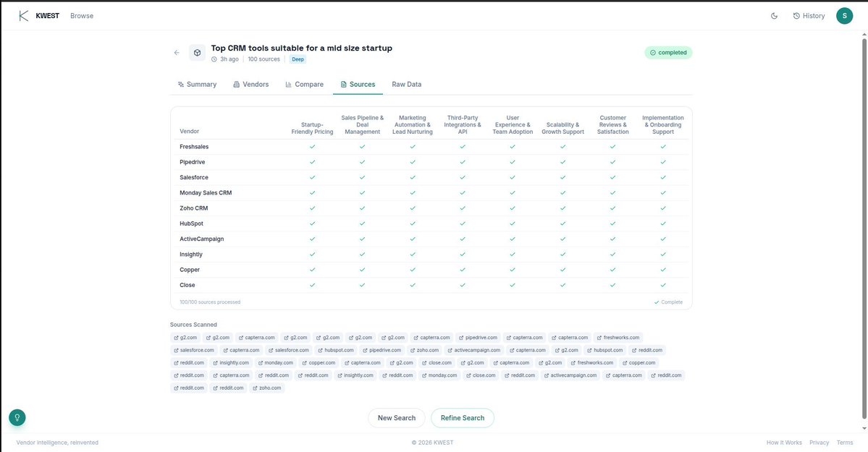Select the Insightly vendor name
This screenshot has height=452, width=868.
point(191,255)
